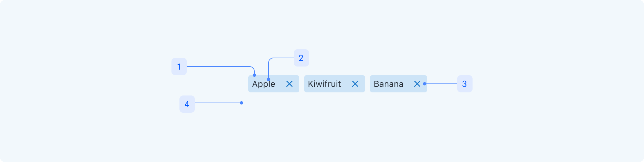
Task: Click the anchor dot beside Banana's X
Action: click(425, 84)
